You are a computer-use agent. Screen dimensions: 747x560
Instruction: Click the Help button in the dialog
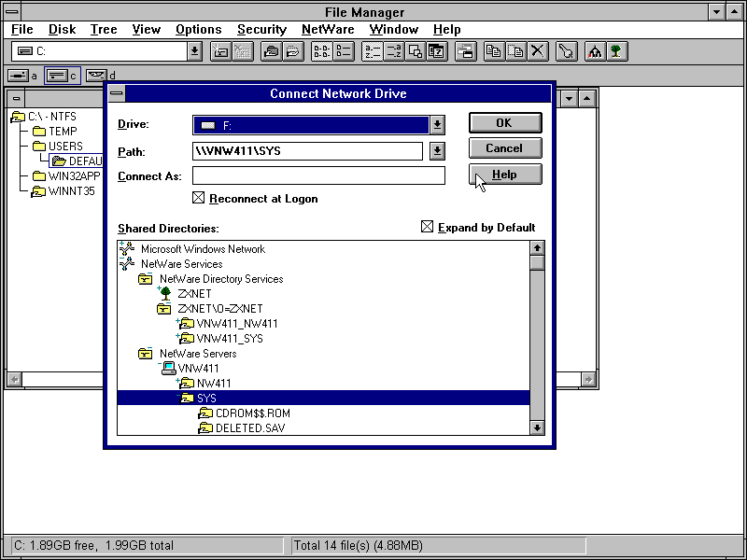505,175
